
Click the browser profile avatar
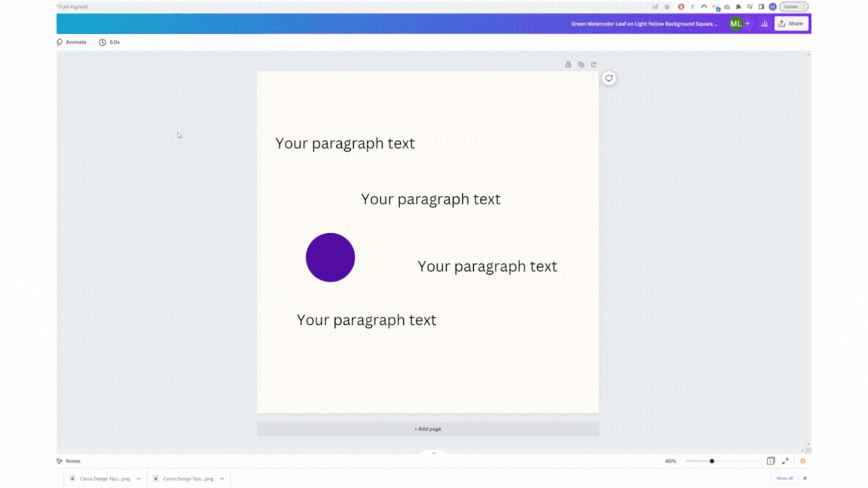point(773,7)
